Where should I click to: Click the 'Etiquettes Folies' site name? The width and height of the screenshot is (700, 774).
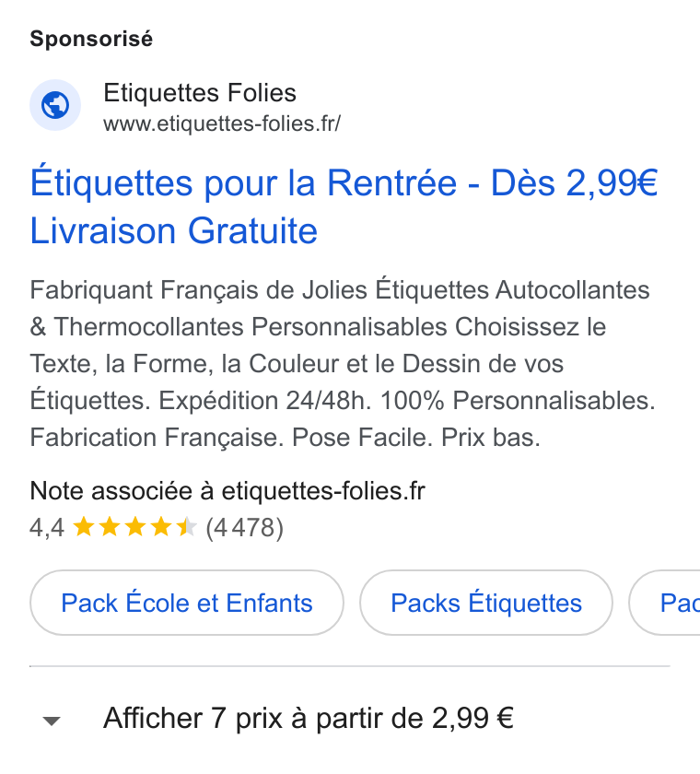pos(200,93)
